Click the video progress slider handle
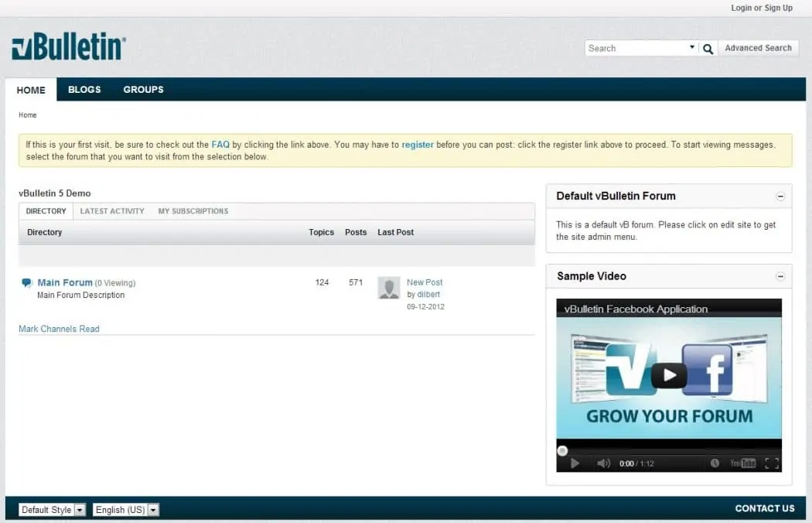This screenshot has width=812, height=523. coord(562,451)
